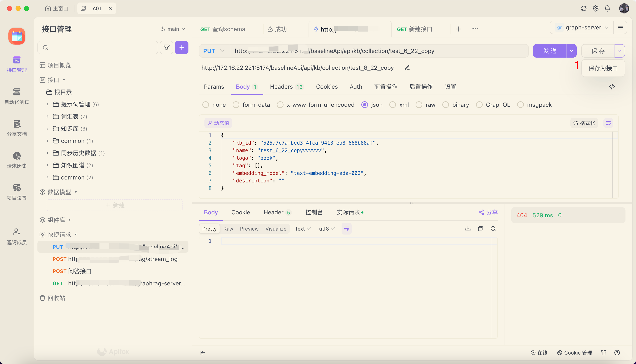Click the 动态值 dynamic value button

(x=219, y=123)
